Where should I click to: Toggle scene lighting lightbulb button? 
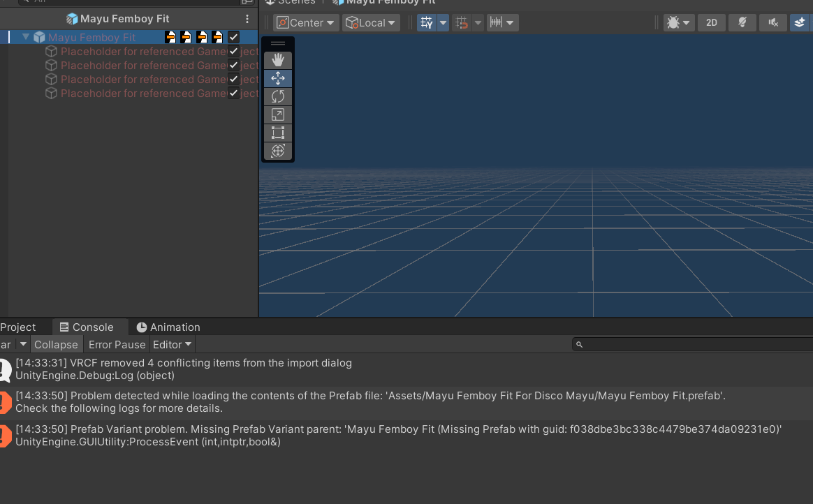742,23
